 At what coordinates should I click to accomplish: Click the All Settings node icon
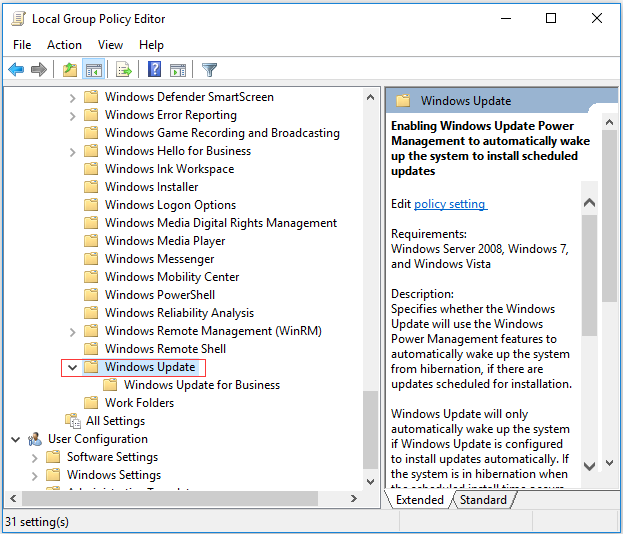73,421
